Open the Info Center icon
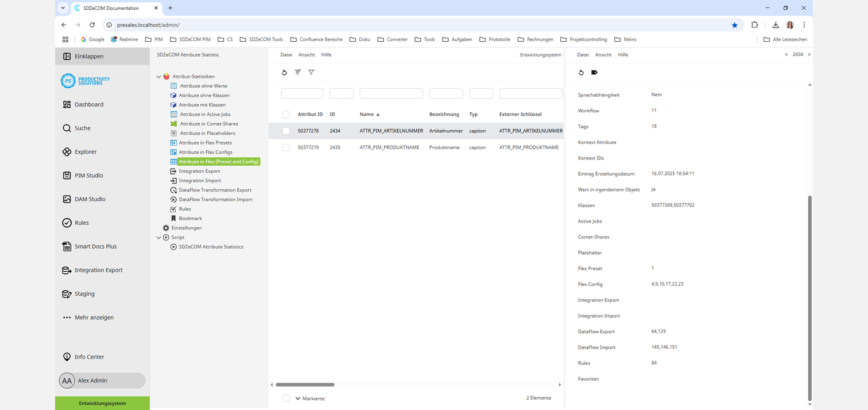This screenshot has width=868, height=410. 67,357
